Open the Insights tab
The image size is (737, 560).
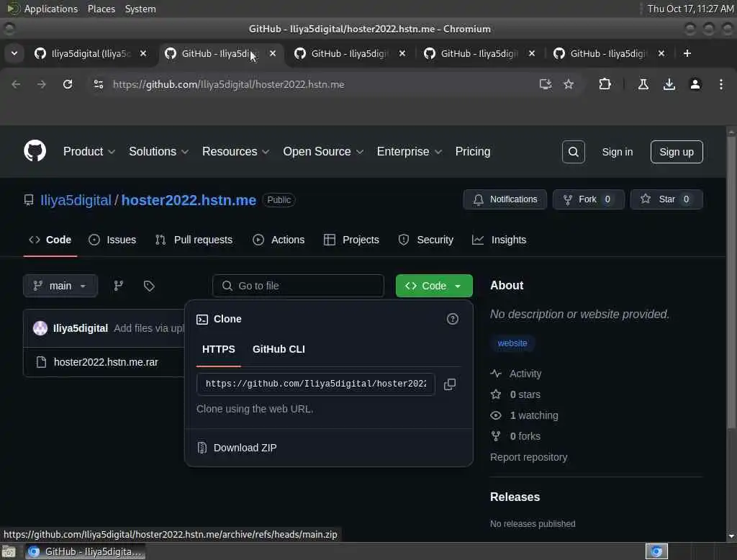tap(499, 240)
